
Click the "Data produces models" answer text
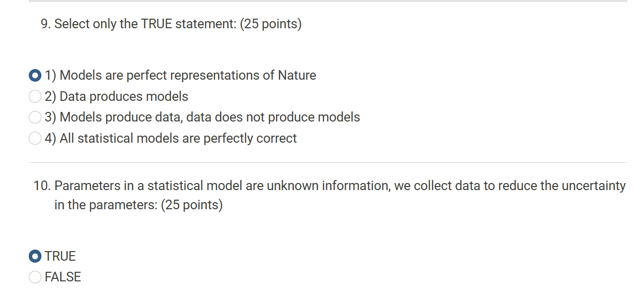point(124,96)
